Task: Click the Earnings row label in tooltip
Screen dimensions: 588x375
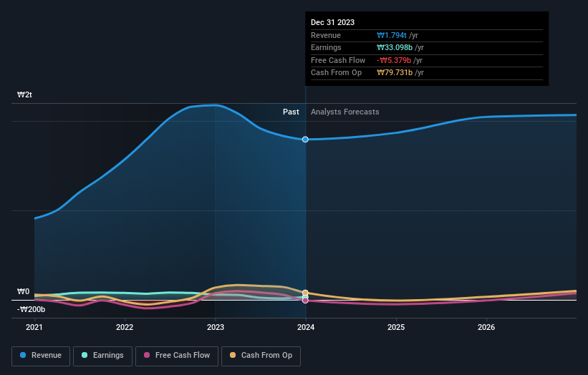Action: (326, 47)
